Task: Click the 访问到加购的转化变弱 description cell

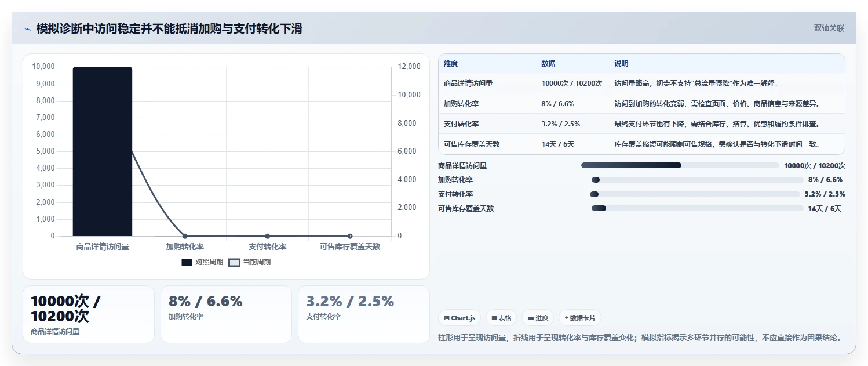Action: coord(717,104)
